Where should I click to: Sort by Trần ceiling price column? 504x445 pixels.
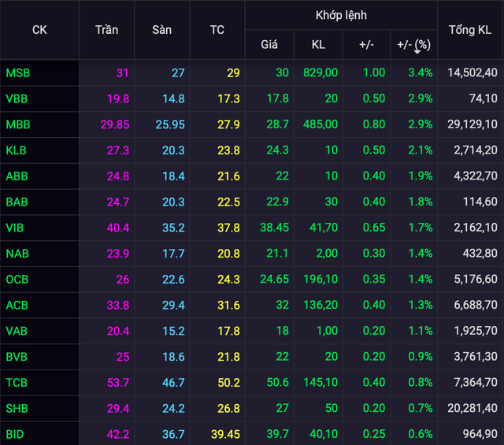pos(106,30)
